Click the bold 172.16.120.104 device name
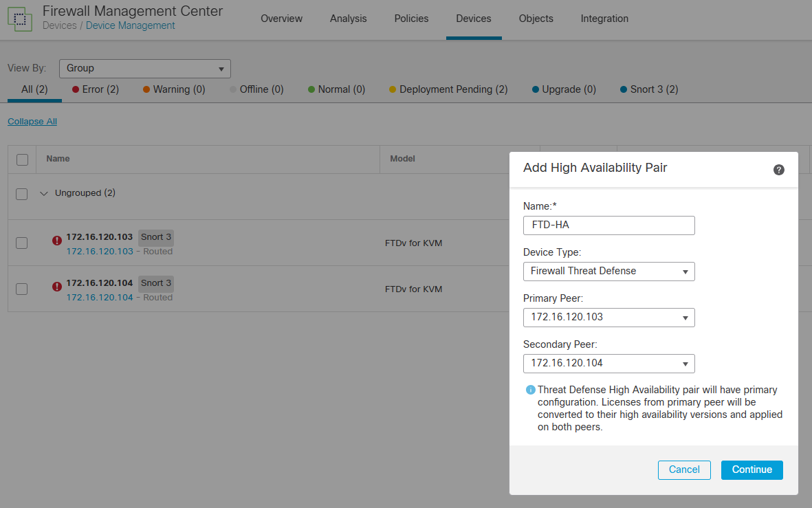This screenshot has width=812, height=508. coord(100,283)
